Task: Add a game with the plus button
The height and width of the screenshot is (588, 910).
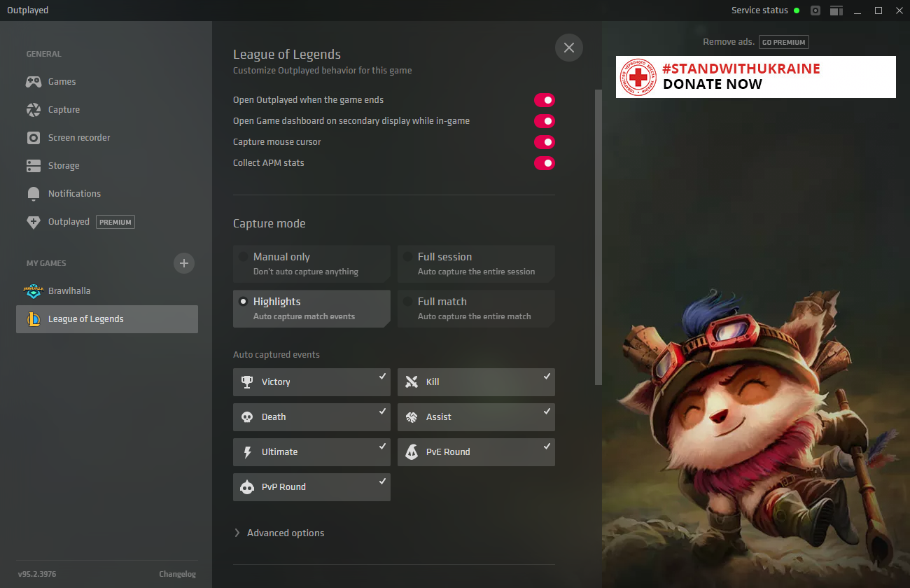Action: coord(184,263)
